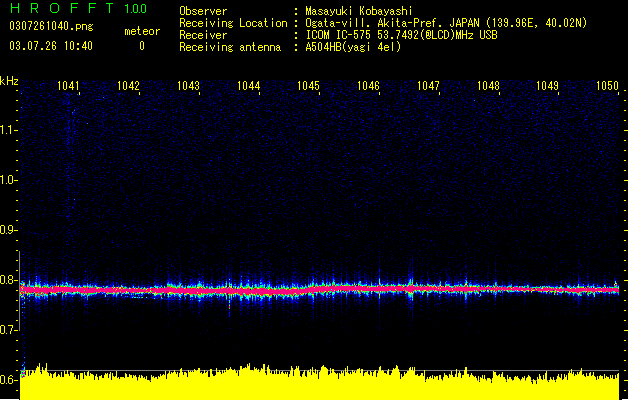The width and height of the screenshot is (629, 400).
Task: Click the 1050 time marker
Action: pos(607,86)
